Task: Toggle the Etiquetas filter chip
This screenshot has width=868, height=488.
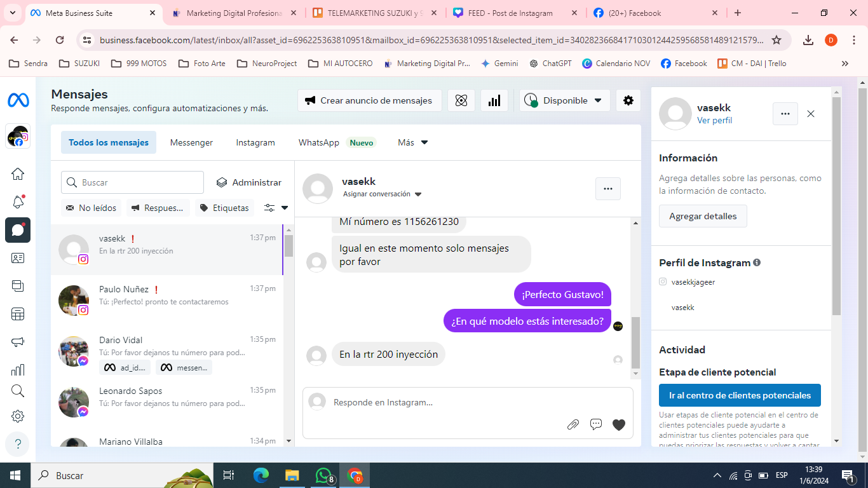Action: coord(224,208)
